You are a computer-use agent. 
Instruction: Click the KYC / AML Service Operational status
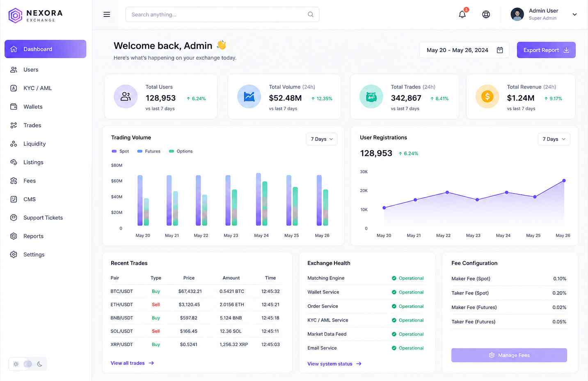407,320
